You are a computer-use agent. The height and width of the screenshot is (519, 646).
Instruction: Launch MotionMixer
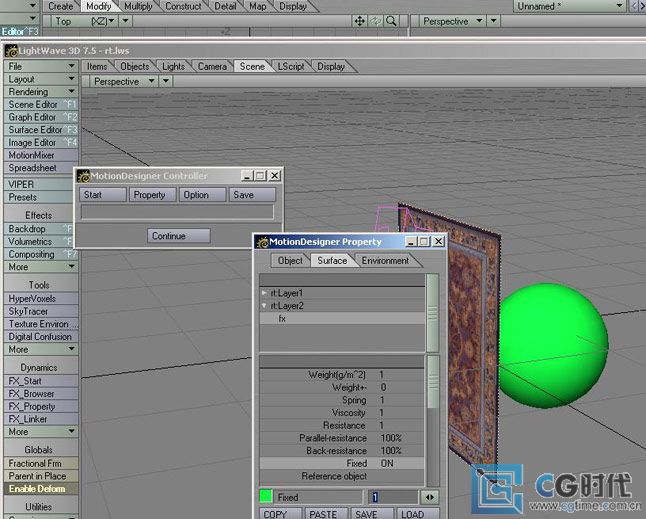[40, 155]
